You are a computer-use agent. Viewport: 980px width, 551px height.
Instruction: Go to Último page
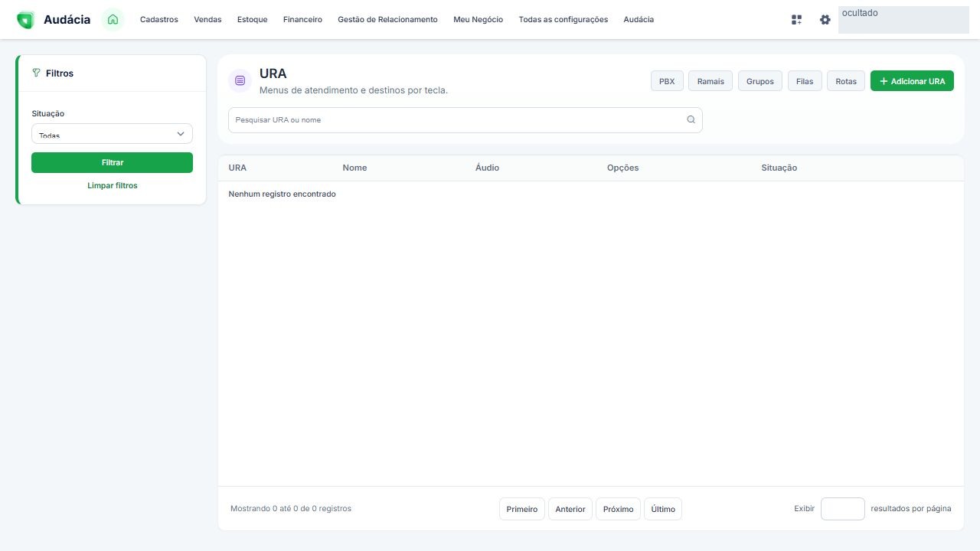pyautogui.click(x=663, y=509)
